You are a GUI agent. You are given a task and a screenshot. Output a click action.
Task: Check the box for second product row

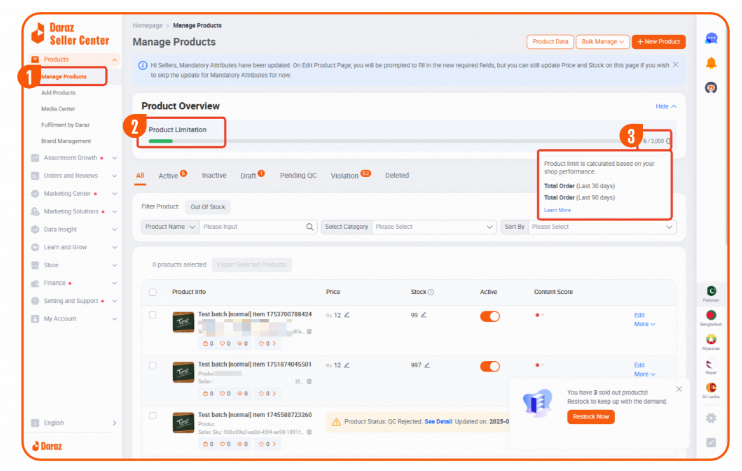pos(153,365)
